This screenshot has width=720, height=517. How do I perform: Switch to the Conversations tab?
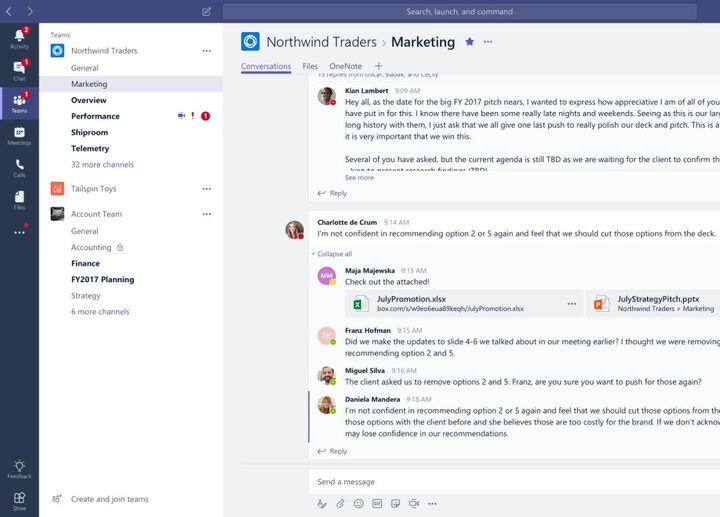click(x=266, y=66)
